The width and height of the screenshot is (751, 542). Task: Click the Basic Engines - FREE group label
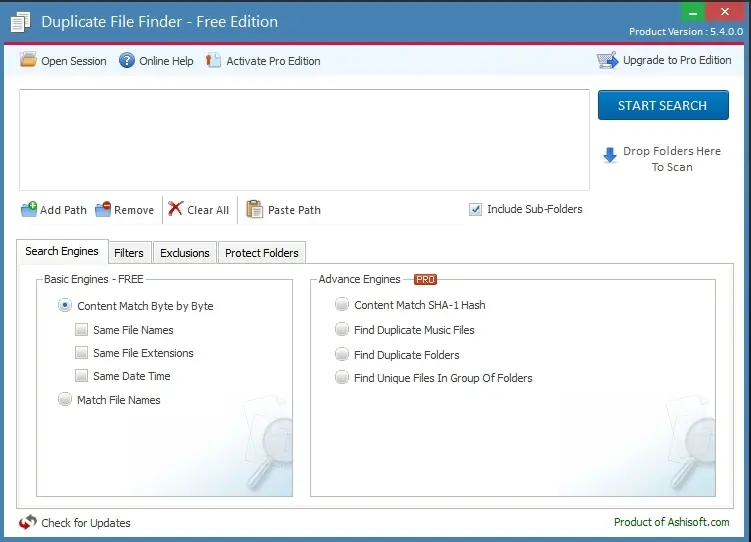[x=94, y=279]
